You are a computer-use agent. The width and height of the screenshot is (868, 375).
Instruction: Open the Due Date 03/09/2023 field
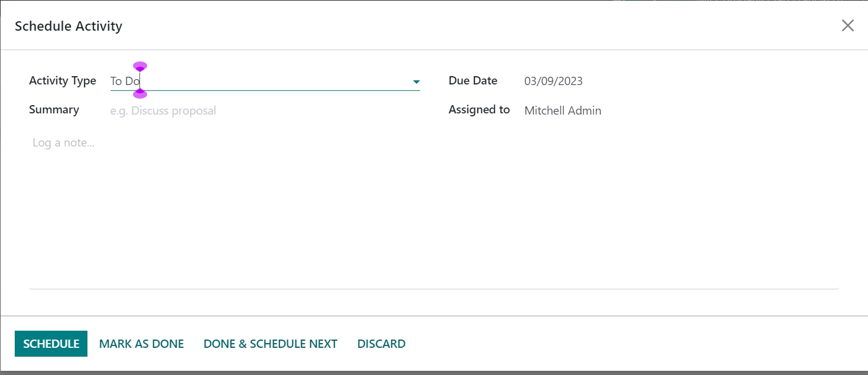553,81
